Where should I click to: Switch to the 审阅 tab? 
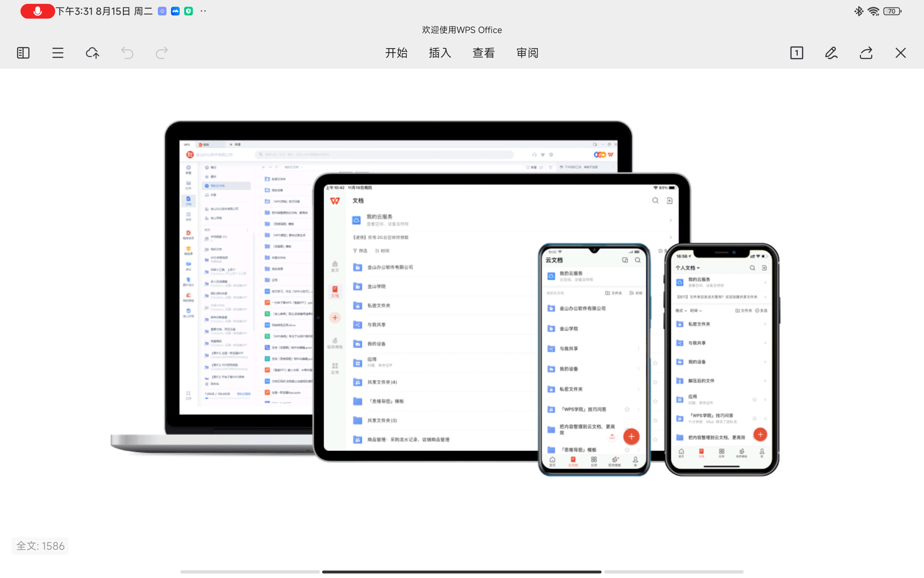coord(528,53)
